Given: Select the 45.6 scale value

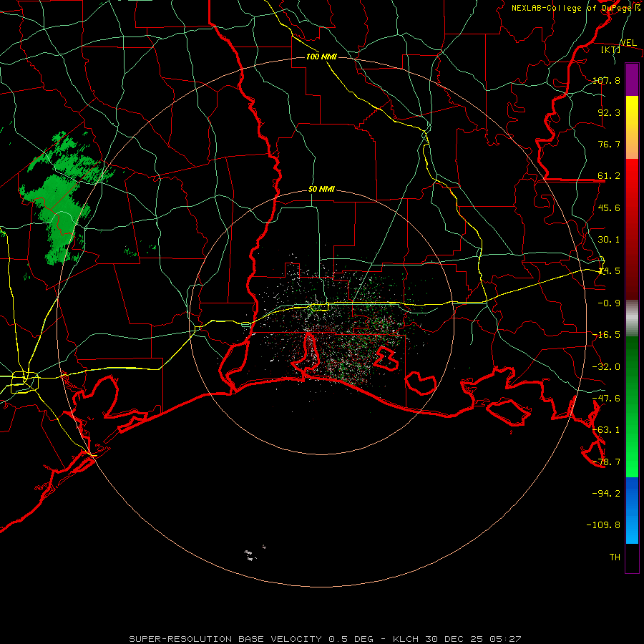Looking at the screenshot, I should (x=609, y=208).
